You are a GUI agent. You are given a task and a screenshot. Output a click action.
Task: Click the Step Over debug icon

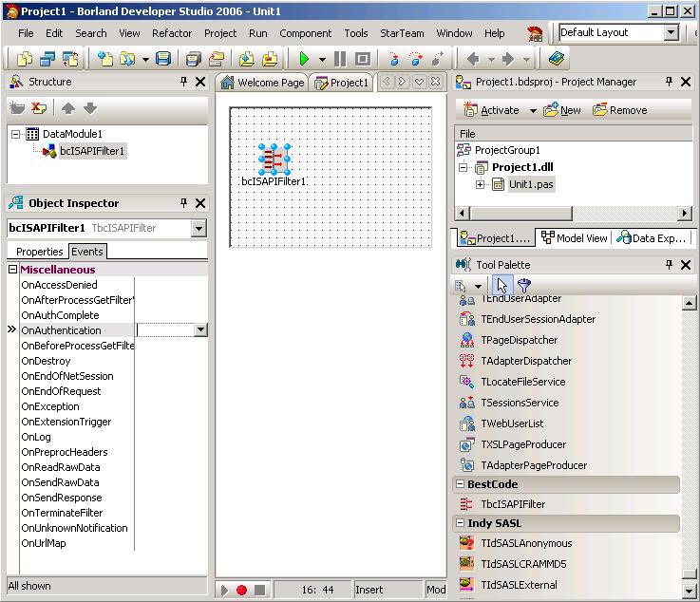tap(416, 59)
